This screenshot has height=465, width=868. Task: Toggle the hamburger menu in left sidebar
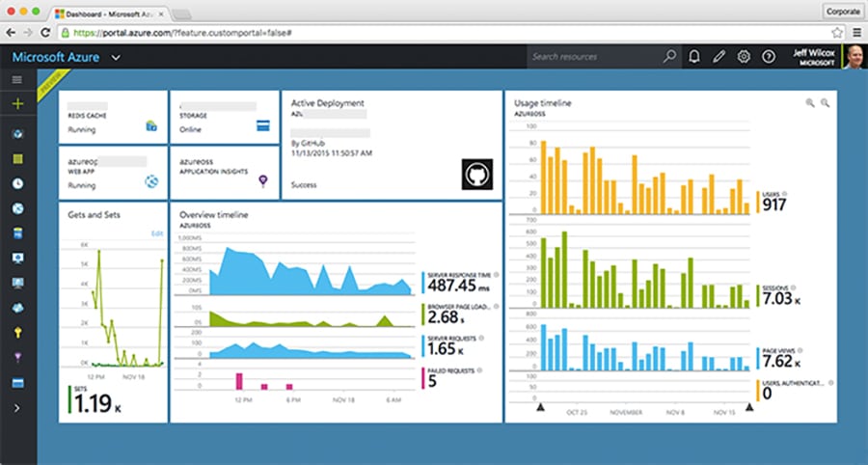[17, 79]
